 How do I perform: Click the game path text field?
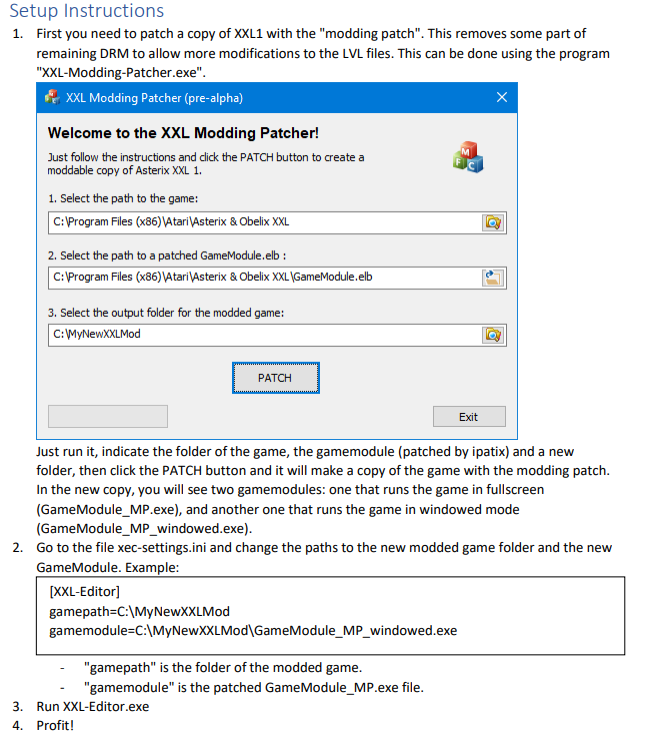pyautogui.click(x=264, y=223)
